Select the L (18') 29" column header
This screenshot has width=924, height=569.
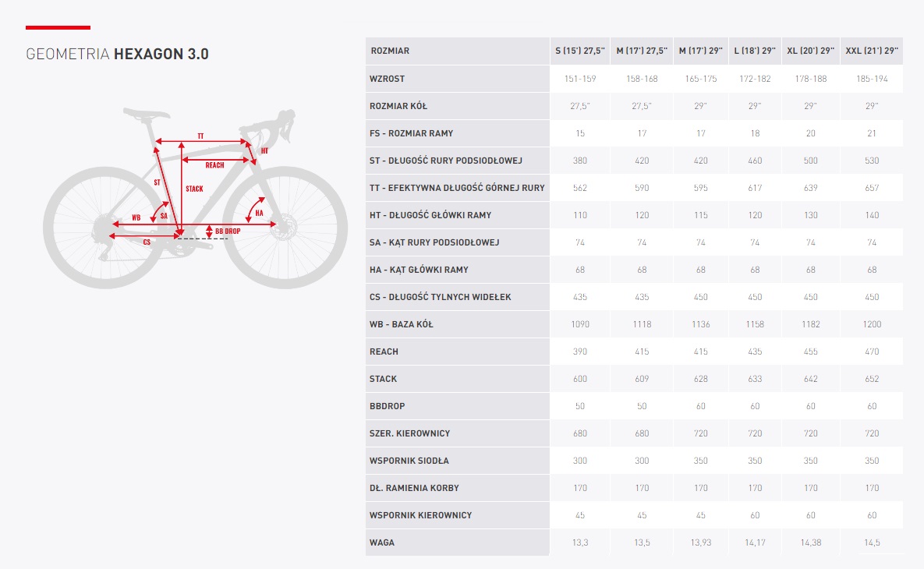click(755, 51)
